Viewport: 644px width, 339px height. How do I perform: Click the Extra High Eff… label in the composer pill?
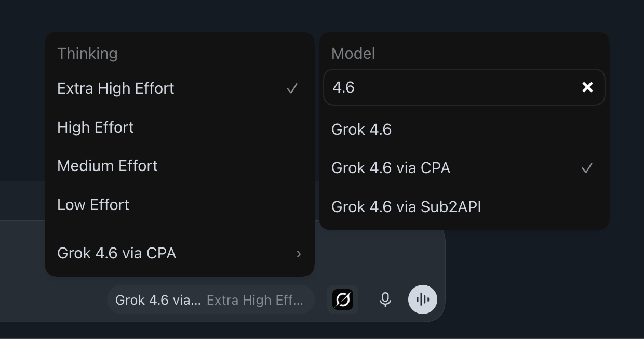click(254, 300)
